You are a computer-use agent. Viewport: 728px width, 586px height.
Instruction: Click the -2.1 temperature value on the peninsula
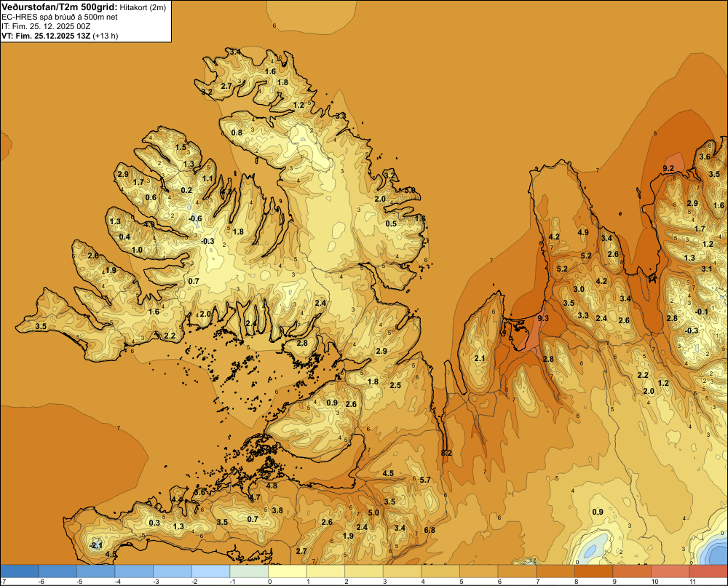95,545
